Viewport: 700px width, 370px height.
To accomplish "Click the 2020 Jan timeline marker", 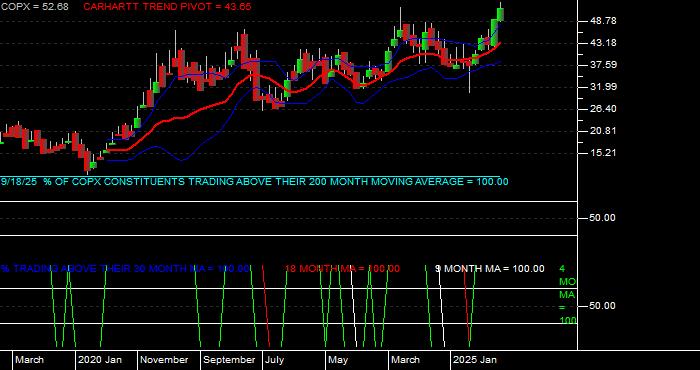I will tap(100, 360).
